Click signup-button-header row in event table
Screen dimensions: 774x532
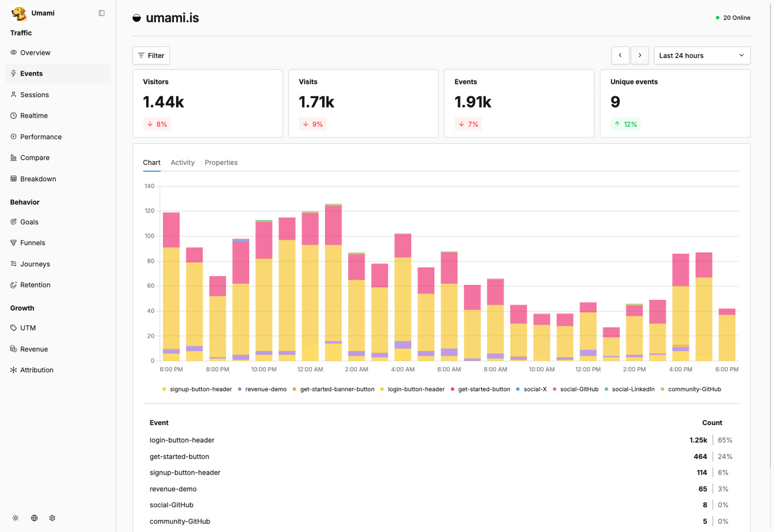pos(441,472)
